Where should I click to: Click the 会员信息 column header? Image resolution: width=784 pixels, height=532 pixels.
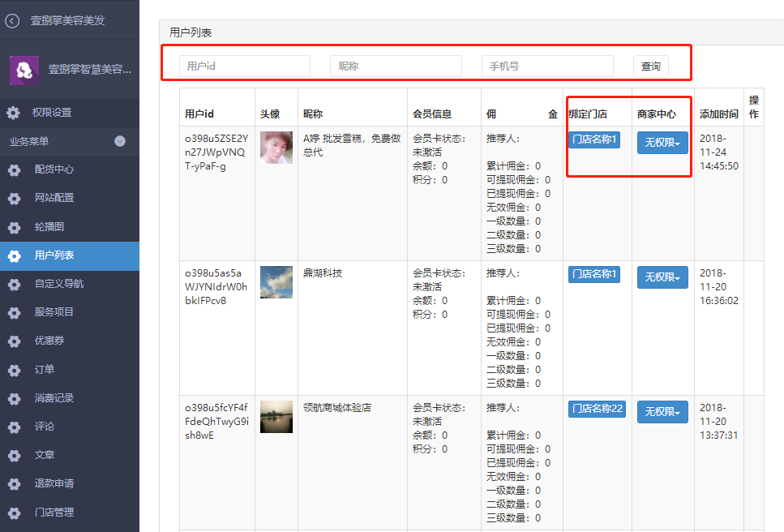(x=432, y=114)
